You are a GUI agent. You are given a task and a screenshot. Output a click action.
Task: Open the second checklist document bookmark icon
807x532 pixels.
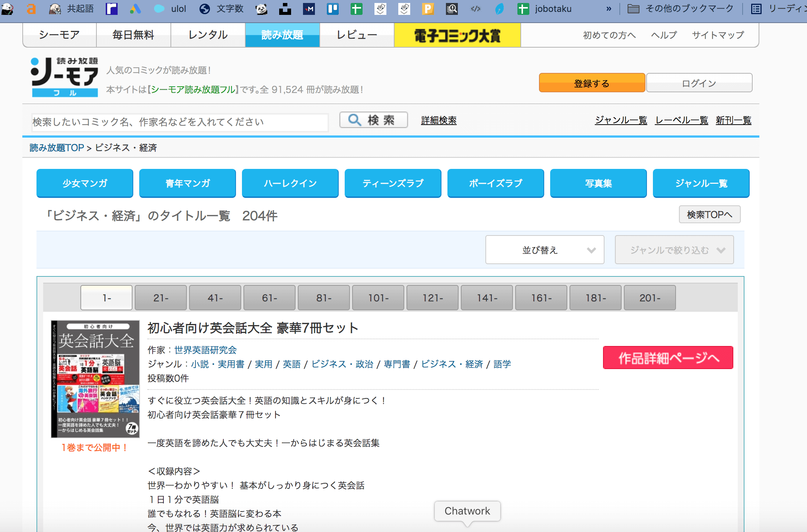point(404,9)
